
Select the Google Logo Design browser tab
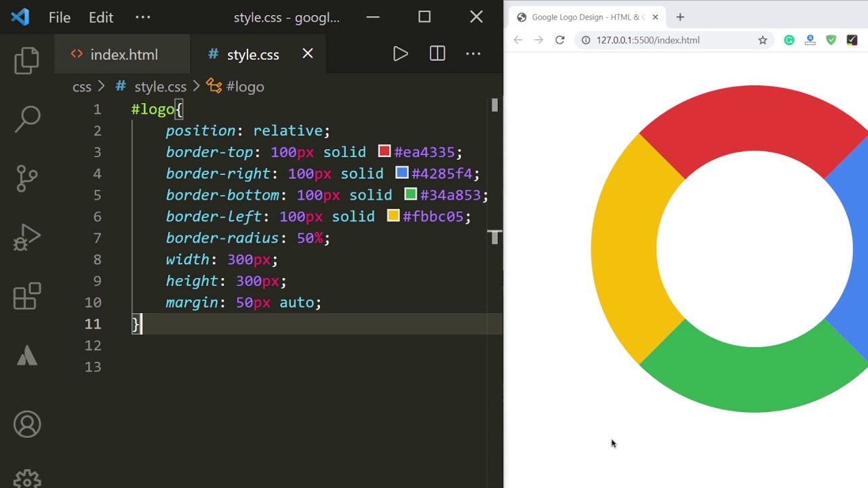[x=588, y=17]
